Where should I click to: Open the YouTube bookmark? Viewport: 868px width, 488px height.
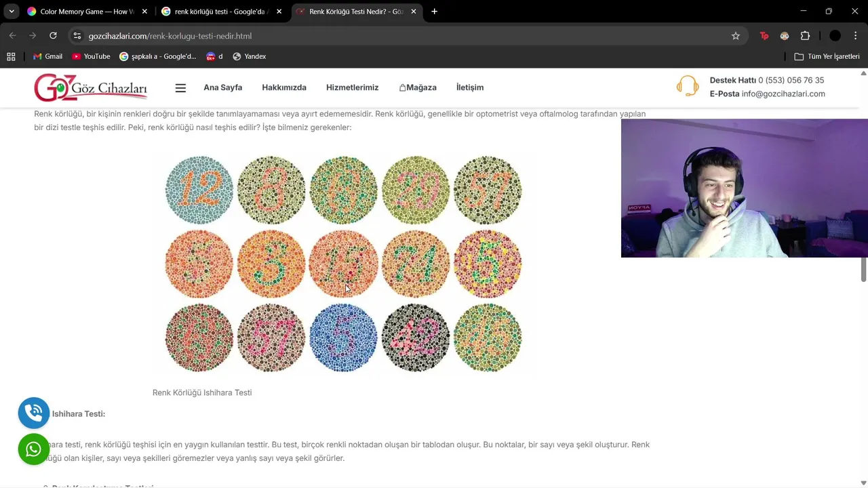91,56
